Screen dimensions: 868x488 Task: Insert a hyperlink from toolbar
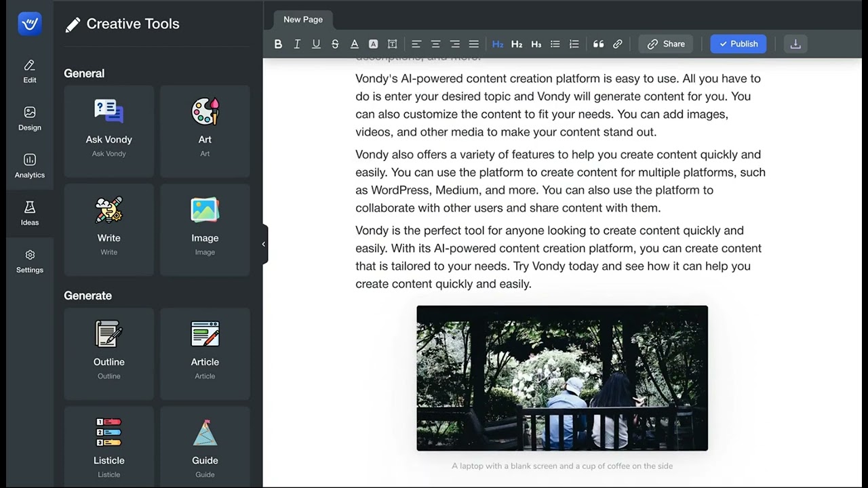617,44
